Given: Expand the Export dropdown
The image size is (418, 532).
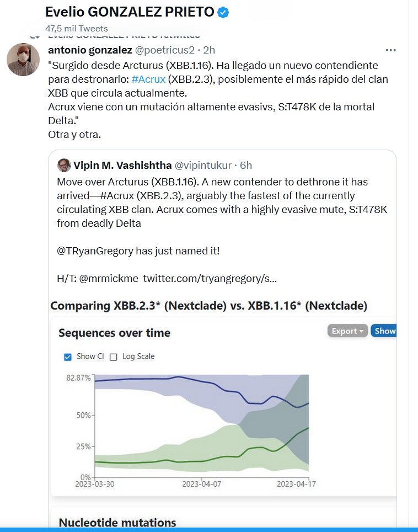Looking at the screenshot, I should 347,331.
